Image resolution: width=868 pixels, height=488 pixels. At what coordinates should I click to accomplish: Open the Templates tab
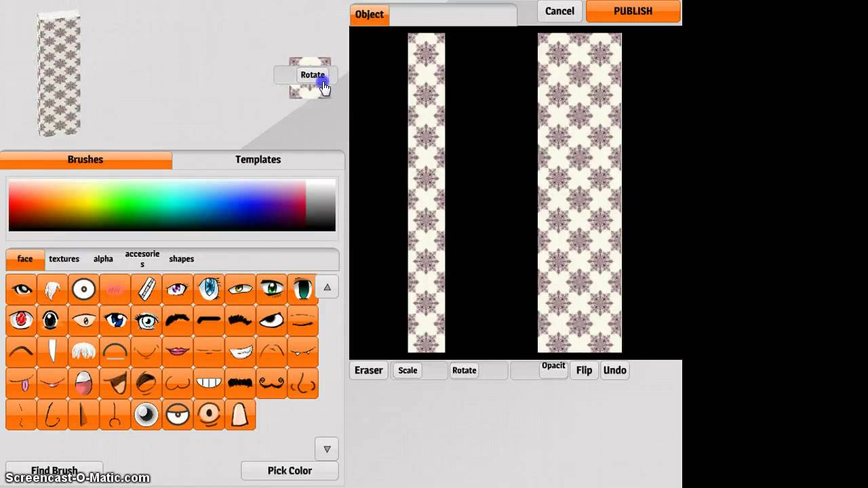[258, 160]
